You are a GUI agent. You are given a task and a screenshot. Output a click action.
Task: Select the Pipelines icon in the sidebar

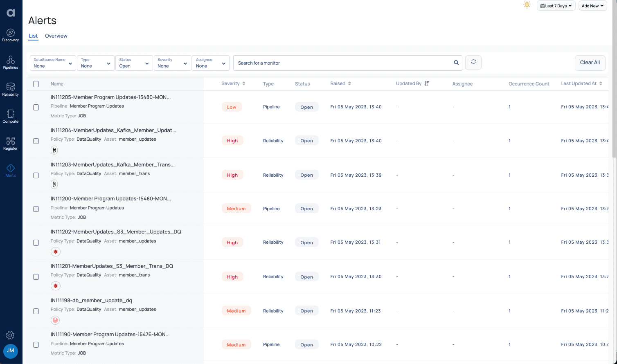tap(11, 62)
